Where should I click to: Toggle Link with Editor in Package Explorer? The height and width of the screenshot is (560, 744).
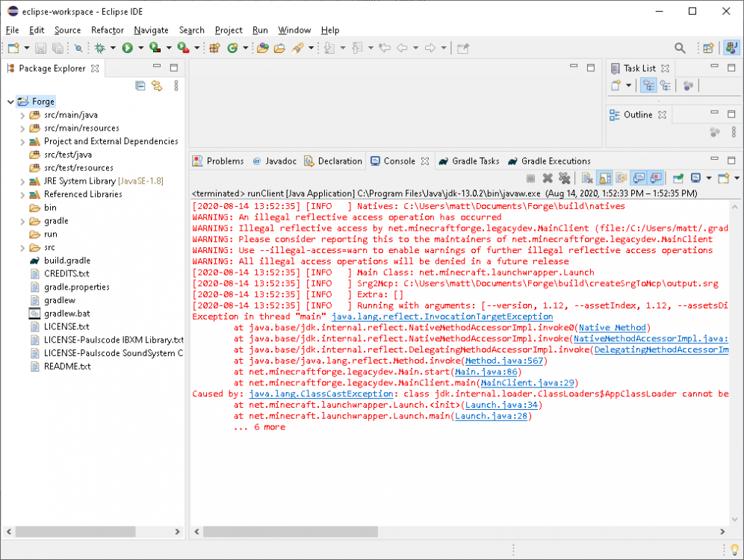click(157, 86)
